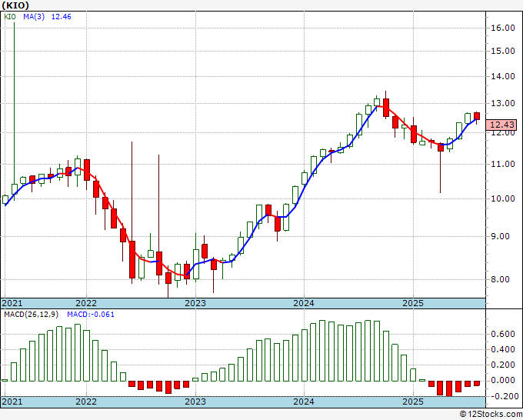Select 2022 on the MACD panel time axis
This screenshot has width=523, height=420.
(x=86, y=402)
